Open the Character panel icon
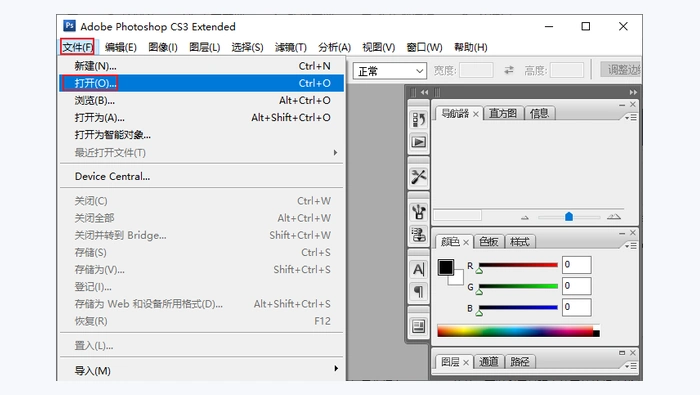Screen dimensions: 700x395 [x=419, y=269]
